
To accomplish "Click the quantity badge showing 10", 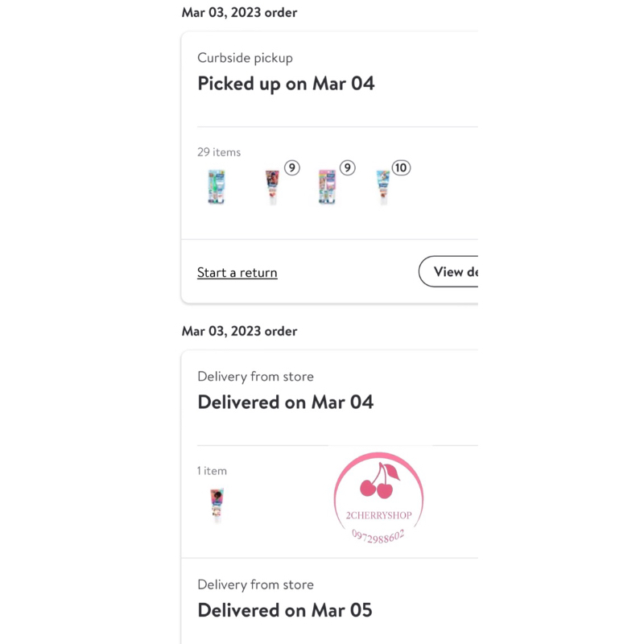I will click(401, 167).
